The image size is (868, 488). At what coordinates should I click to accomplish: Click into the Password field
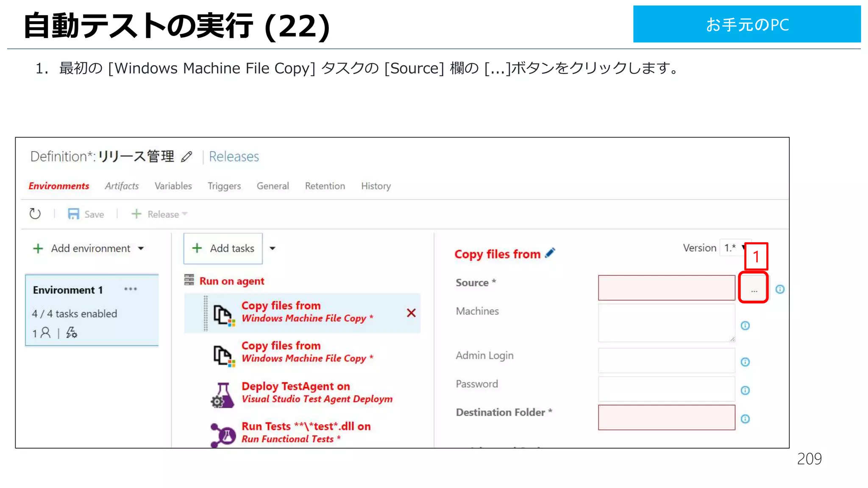tap(667, 389)
